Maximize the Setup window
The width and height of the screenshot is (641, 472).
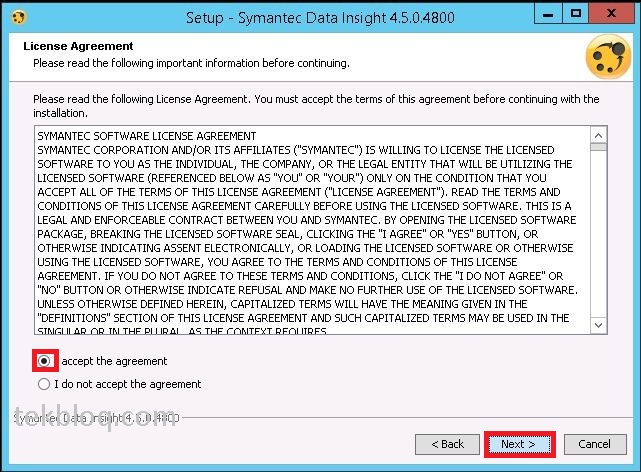(576, 14)
